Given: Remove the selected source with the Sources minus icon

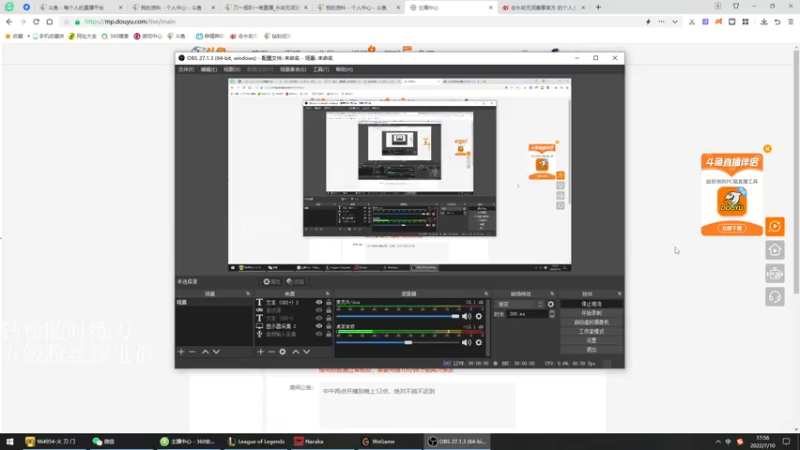Looking at the screenshot, I should (x=271, y=352).
